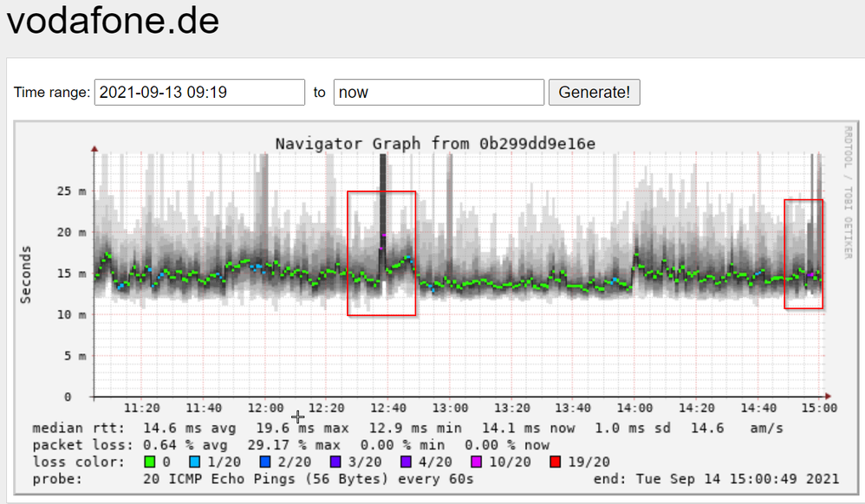
Task: Click the '11:20' time axis label
Action: [x=142, y=408]
